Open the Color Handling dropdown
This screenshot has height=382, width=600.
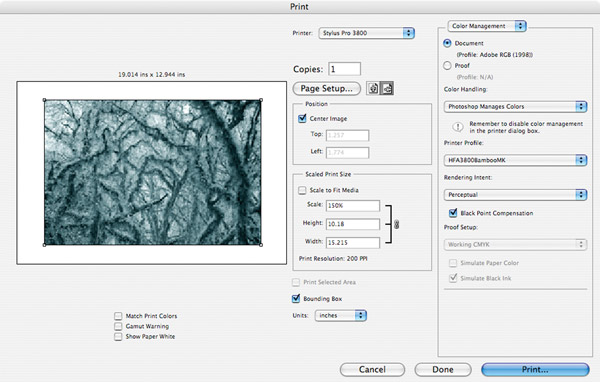[x=515, y=106]
